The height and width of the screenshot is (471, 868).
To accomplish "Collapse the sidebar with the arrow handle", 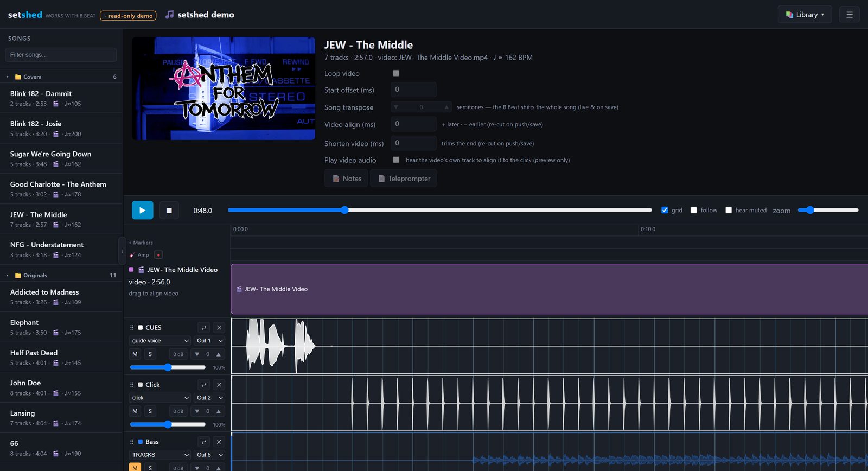I will point(122,252).
